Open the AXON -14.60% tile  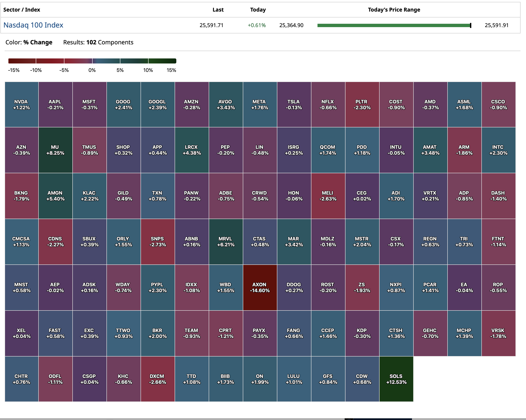(260, 287)
